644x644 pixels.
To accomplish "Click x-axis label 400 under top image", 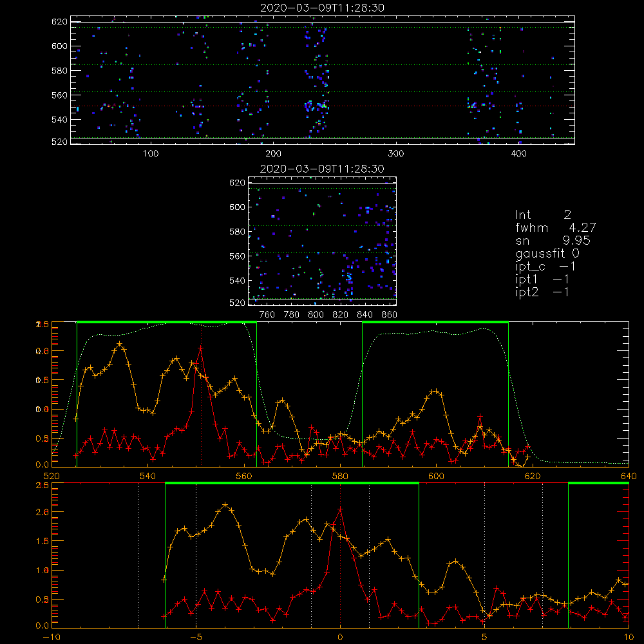I will tap(518, 154).
